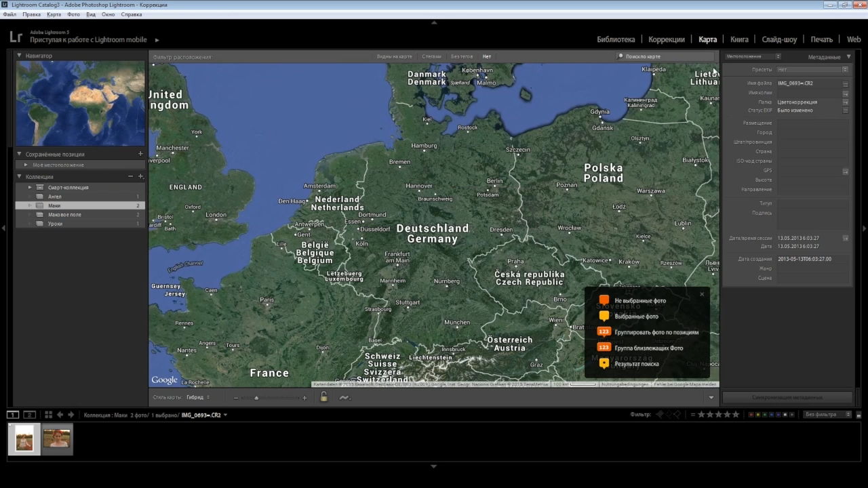Screen dimensions: 868x488
Task: Click the session date arrow icon
Action: click(846, 238)
